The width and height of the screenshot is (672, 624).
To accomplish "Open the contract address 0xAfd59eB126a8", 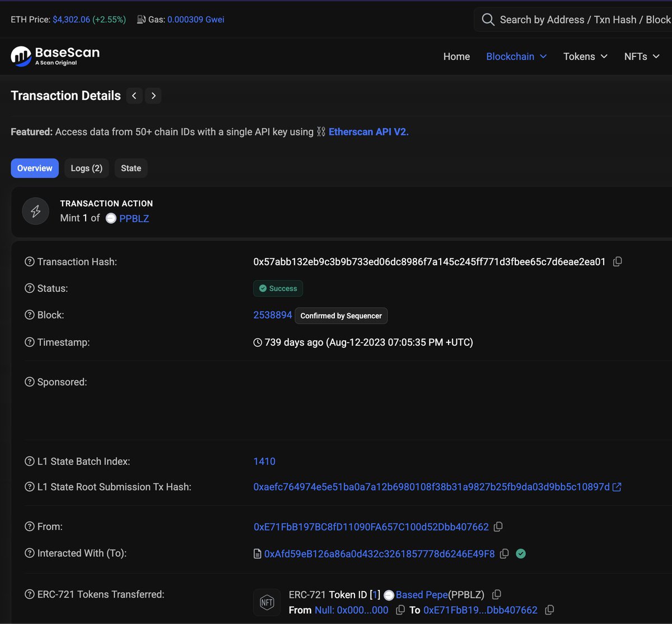I will pyautogui.click(x=380, y=553).
